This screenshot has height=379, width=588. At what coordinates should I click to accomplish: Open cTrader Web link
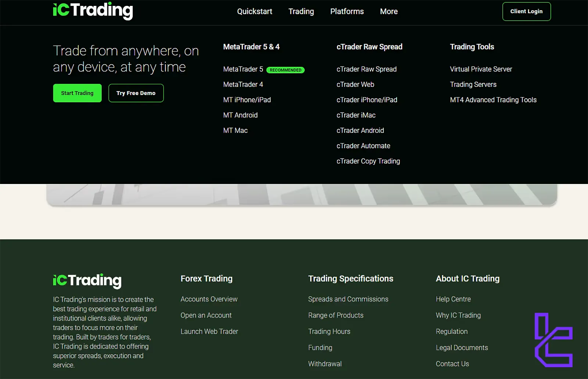(x=355, y=85)
